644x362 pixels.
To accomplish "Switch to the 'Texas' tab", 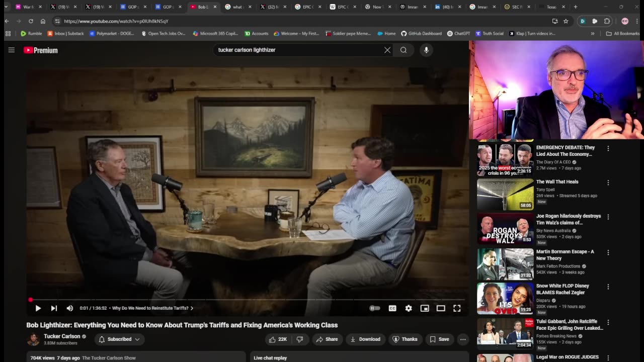I will [x=551, y=7].
